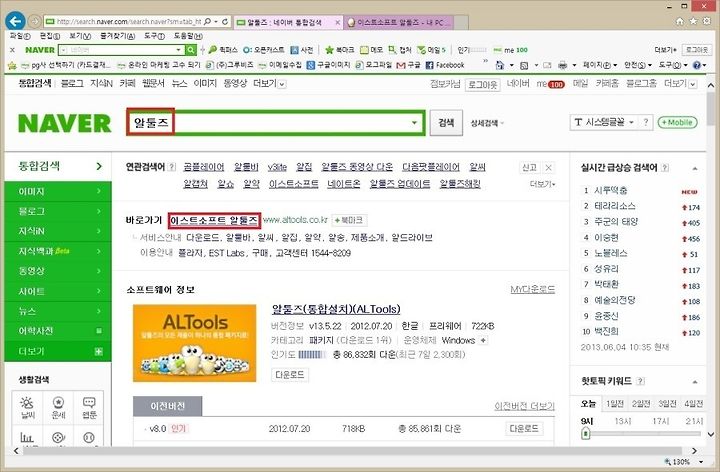Open the 시스템글꼴 font dropdown

(x=604, y=122)
